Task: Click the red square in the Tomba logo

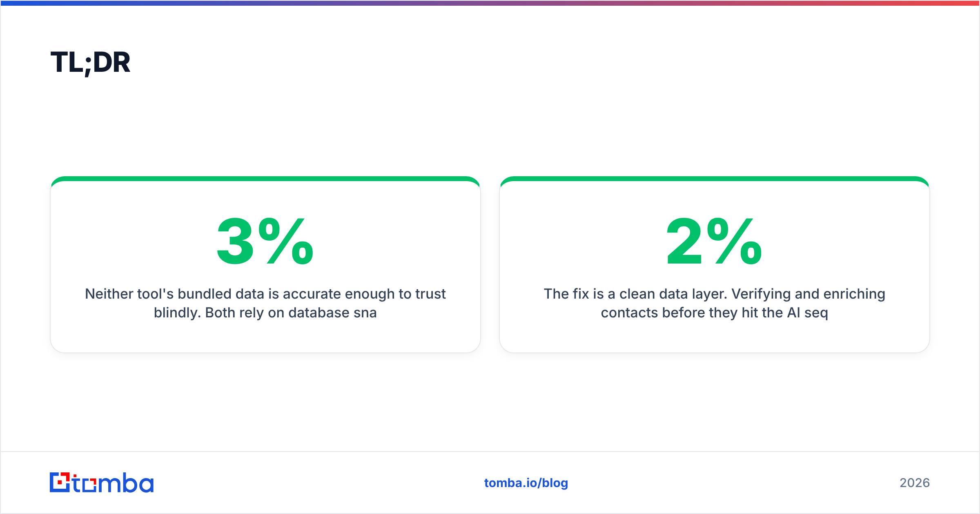Action: coord(60,483)
